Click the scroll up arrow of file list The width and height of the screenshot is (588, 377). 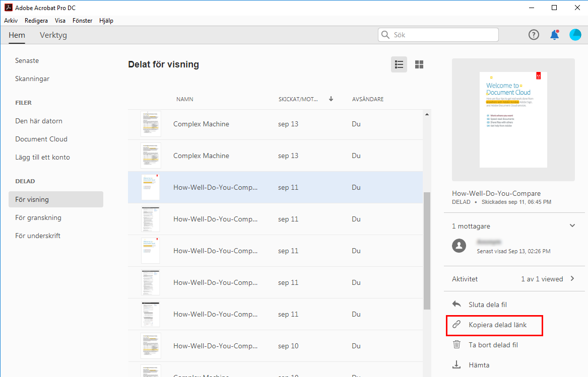(x=427, y=114)
